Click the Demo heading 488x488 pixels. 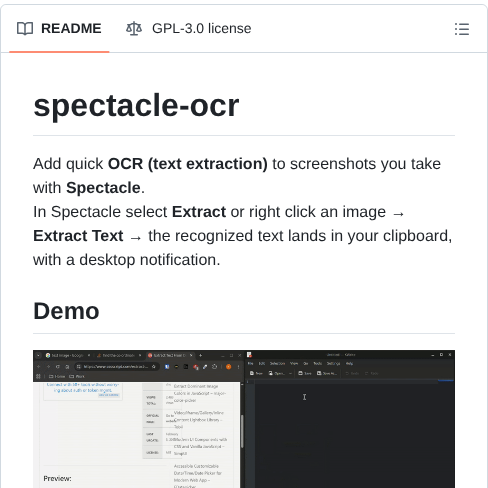coord(66,311)
